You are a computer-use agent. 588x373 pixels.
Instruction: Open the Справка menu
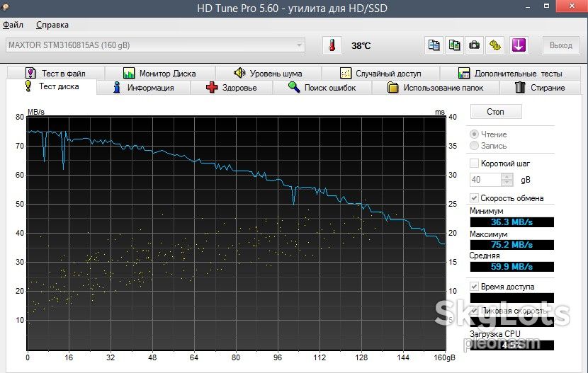tap(52, 25)
